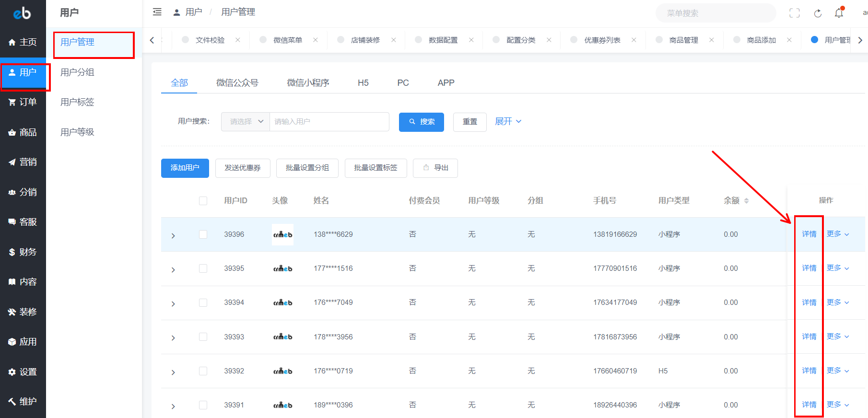Open the 内容 content sidebar item
Image resolution: width=868 pixels, height=418 pixels.
[x=23, y=282]
